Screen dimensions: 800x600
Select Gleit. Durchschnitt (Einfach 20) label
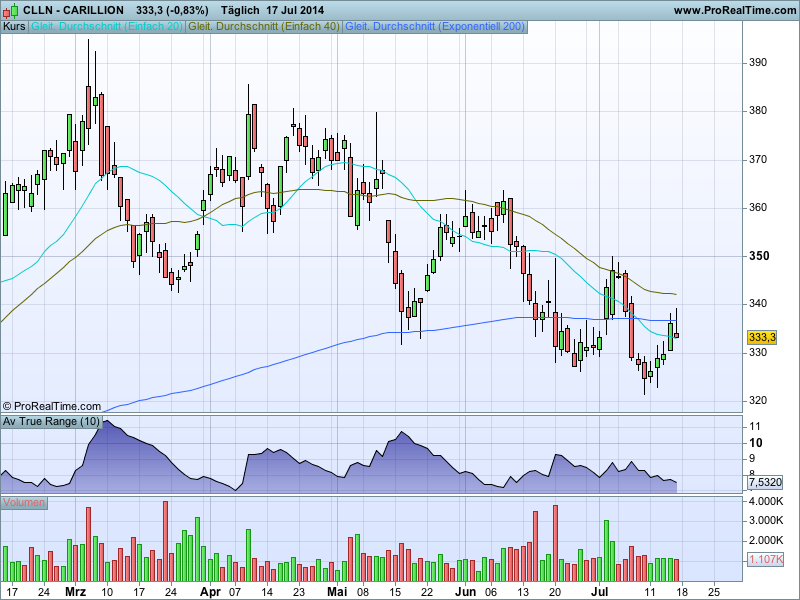[x=107, y=27]
